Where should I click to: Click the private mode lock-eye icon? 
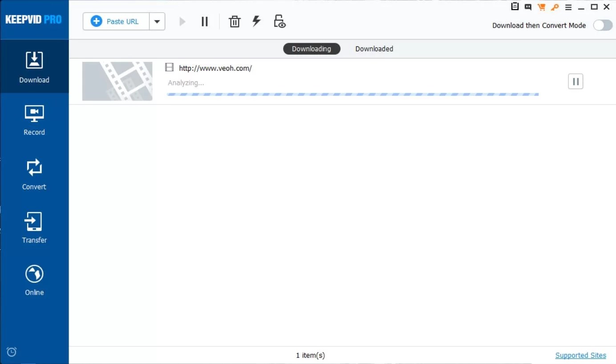(280, 21)
